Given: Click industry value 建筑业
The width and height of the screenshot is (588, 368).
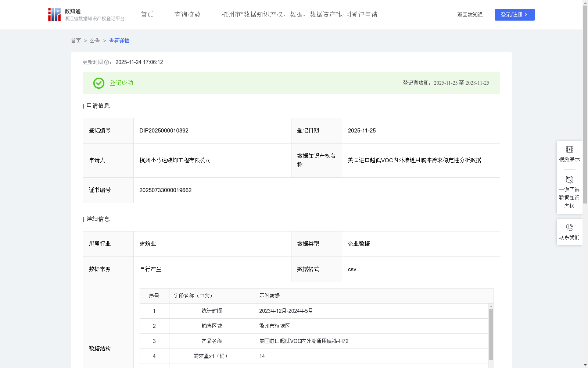Looking at the screenshot, I should (x=148, y=244).
